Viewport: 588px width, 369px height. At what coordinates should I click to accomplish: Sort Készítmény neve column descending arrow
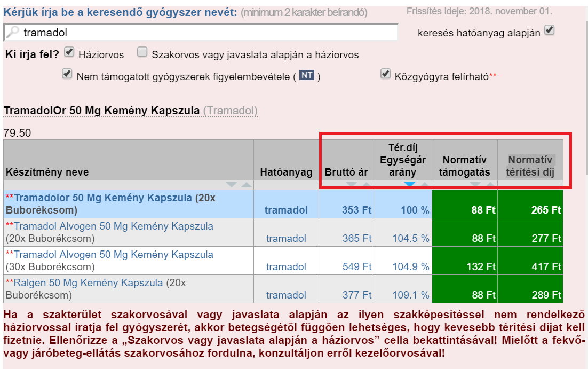point(232,185)
